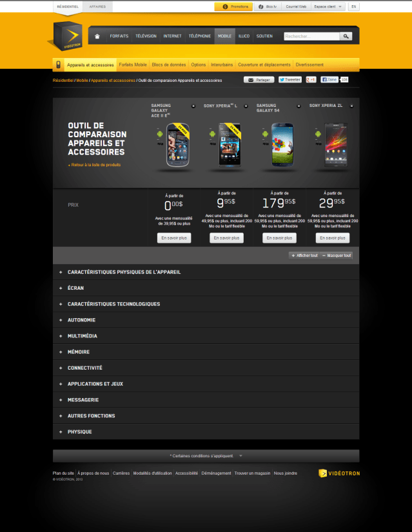This screenshot has height=532, width=412.
Task: Click En savoir plus under Samsung Galaxy S4
Action: pos(279,238)
